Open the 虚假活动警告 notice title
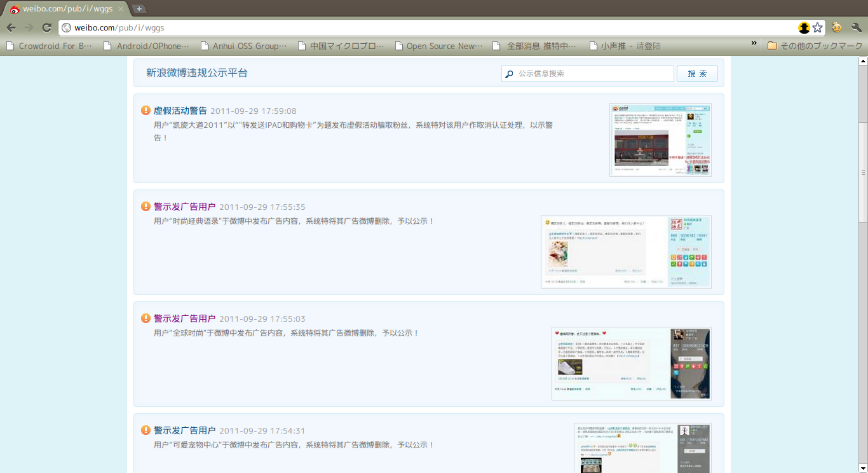868x473 pixels. coord(180,111)
